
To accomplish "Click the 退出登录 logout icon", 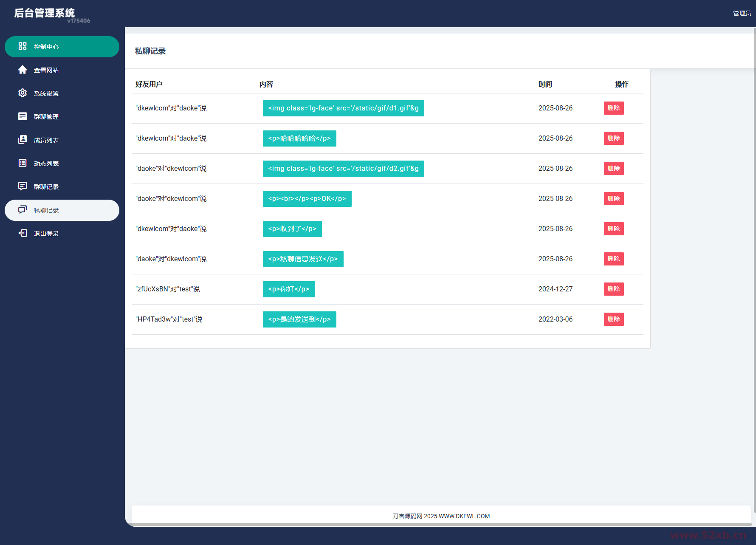I will 23,233.
